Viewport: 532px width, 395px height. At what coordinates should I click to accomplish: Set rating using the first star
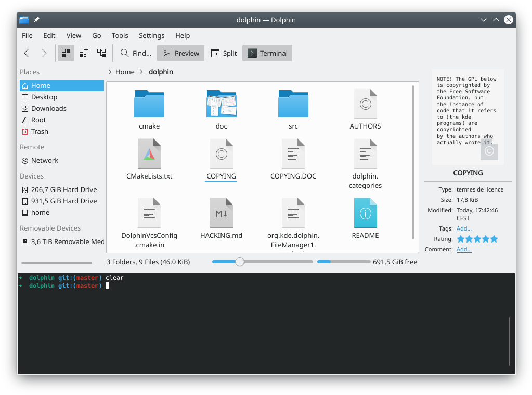(460, 239)
